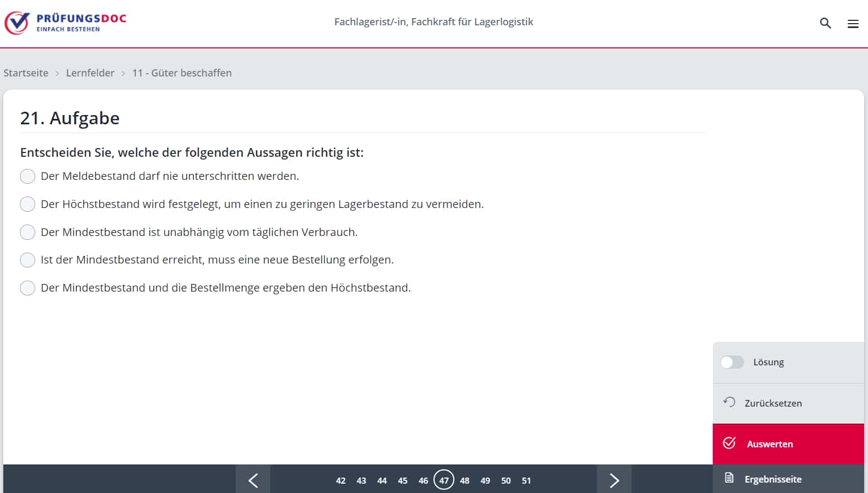Jump to question page 48
Viewport: 868px width, 493px height.
tap(465, 480)
